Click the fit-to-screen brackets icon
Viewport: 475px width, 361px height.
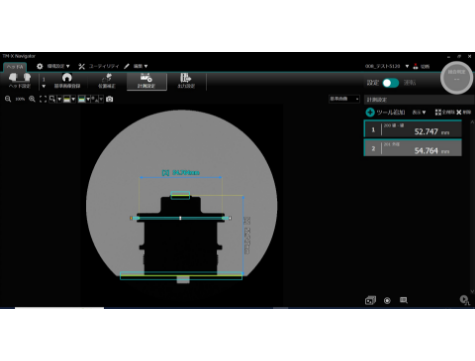coord(43,99)
